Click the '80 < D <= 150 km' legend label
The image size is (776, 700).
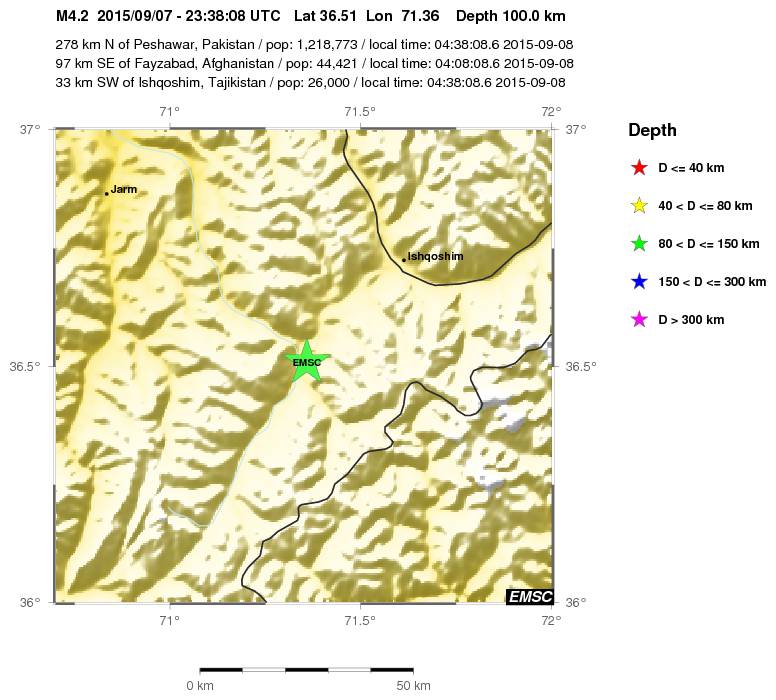[709, 244]
